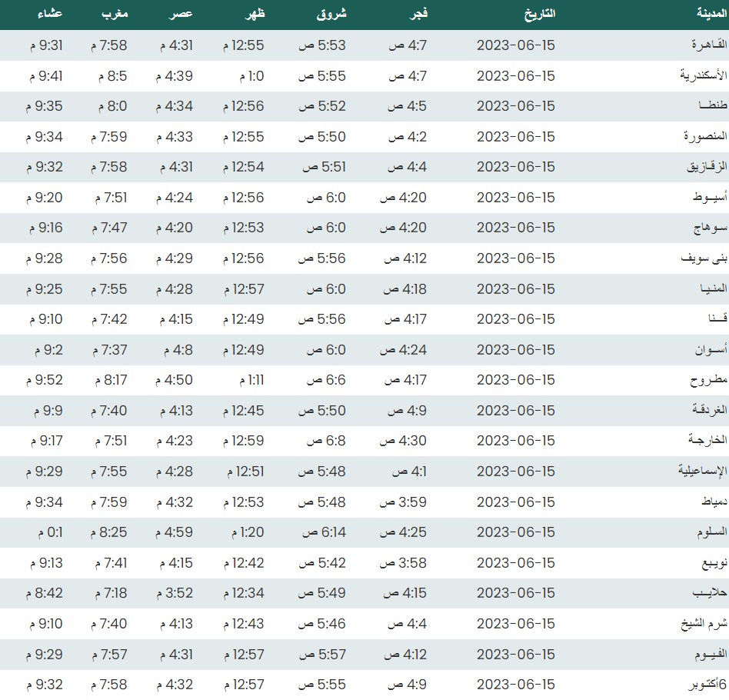729x700 pixels.
Task: Click Isha time 8:42 م for حلايب
Action: (x=45, y=593)
